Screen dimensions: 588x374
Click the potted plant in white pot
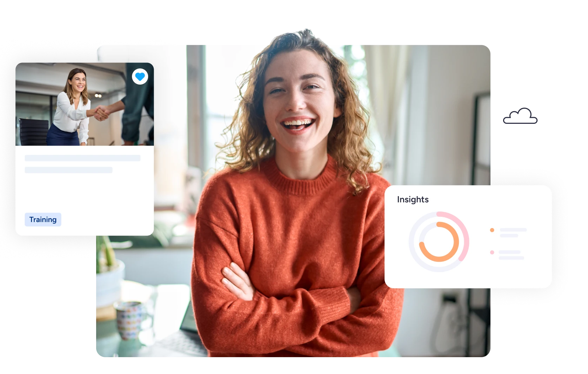tap(110, 277)
